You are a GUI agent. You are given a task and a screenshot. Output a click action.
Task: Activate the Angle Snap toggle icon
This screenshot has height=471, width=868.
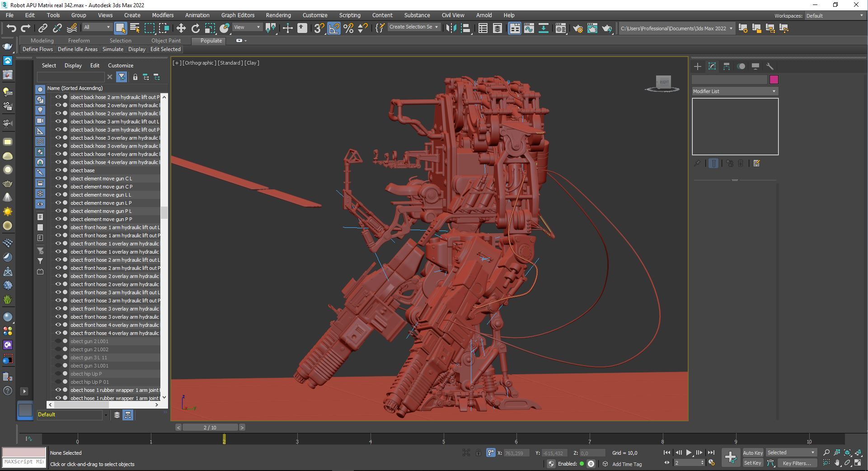point(334,28)
